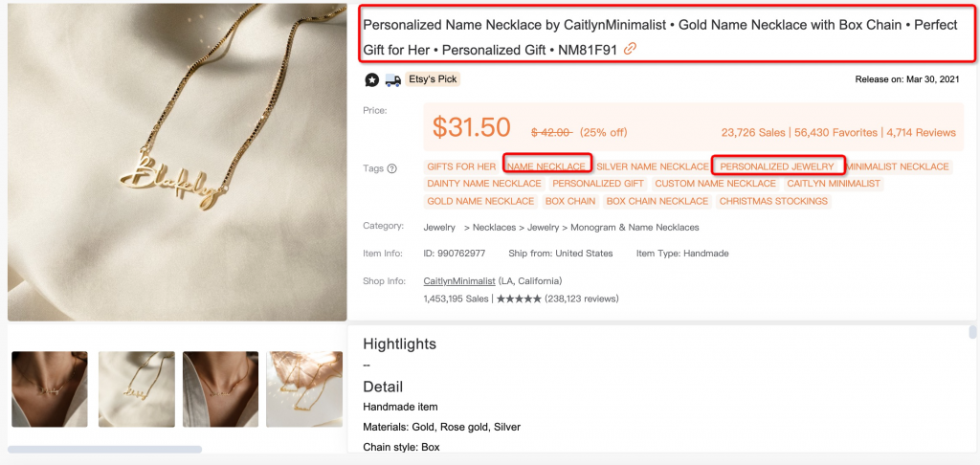980x465 pixels.
Task: Open the Necklaces category breadcrumb
Action: 495,228
